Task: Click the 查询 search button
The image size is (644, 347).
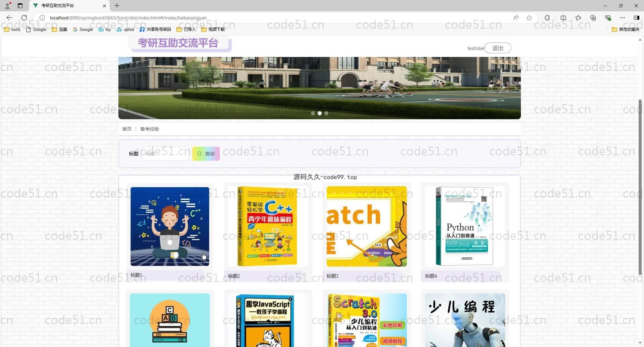Action: [x=206, y=154]
